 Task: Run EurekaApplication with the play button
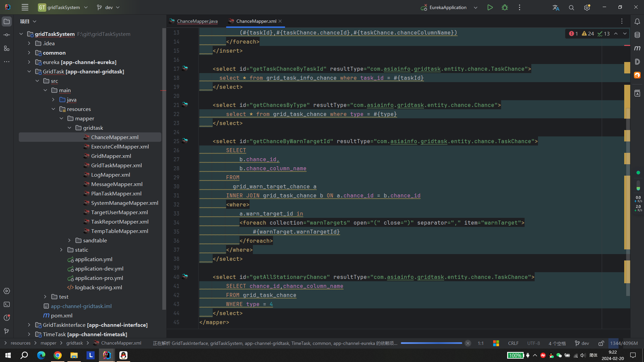point(490,7)
